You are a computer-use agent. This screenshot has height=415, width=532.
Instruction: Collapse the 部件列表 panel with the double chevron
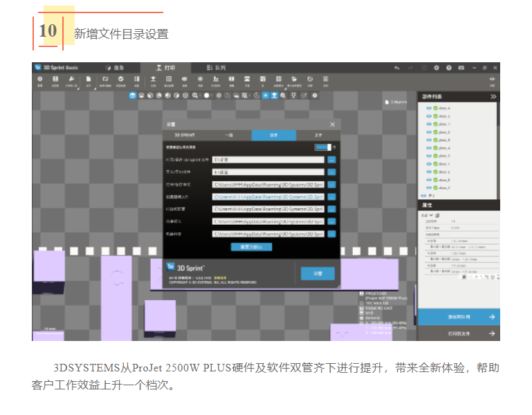tap(493, 97)
